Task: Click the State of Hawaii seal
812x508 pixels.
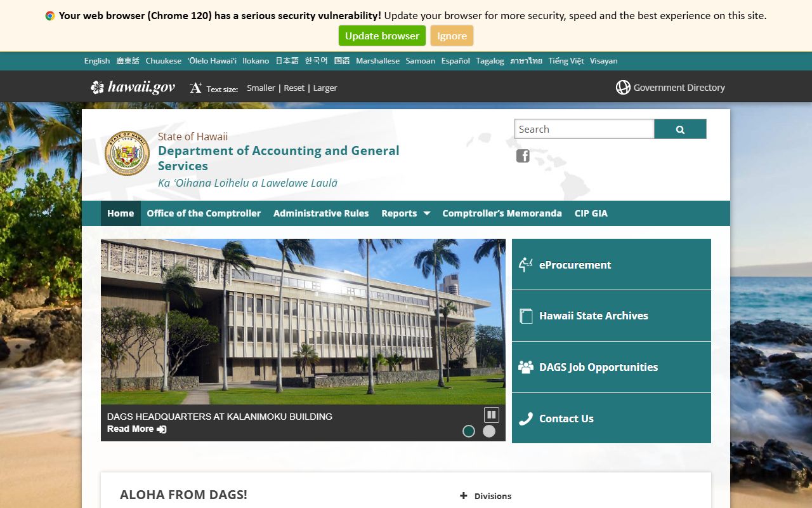Action: (x=127, y=153)
